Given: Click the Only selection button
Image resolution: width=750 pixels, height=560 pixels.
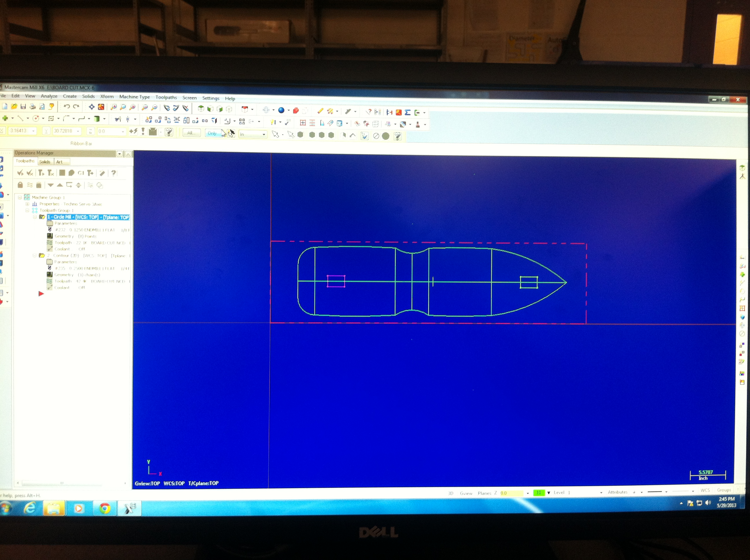Looking at the screenshot, I should (x=212, y=133).
